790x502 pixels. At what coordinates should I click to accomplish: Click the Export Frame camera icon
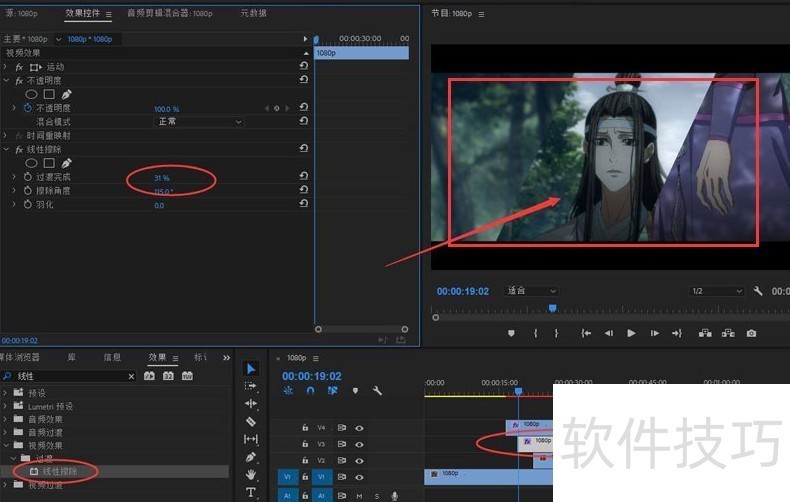751,333
